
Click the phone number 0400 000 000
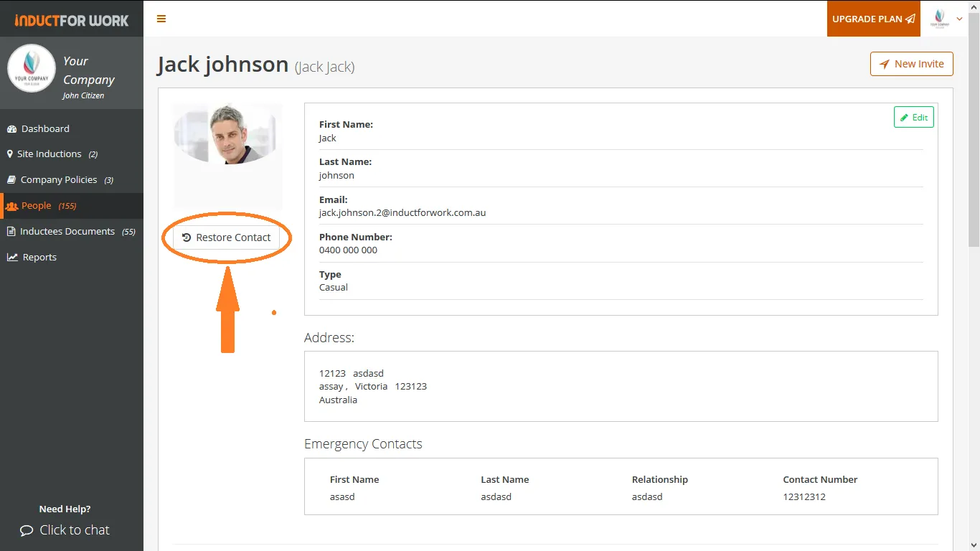(348, 250)
